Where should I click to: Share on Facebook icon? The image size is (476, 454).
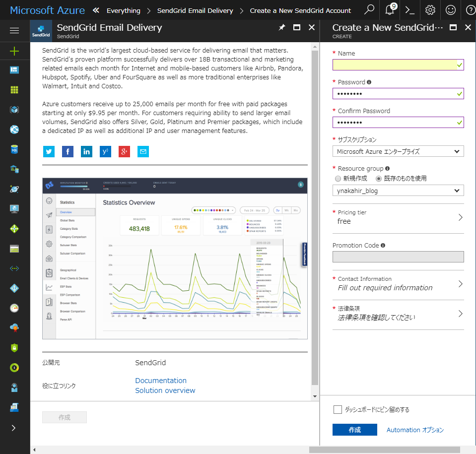(68, 152)
